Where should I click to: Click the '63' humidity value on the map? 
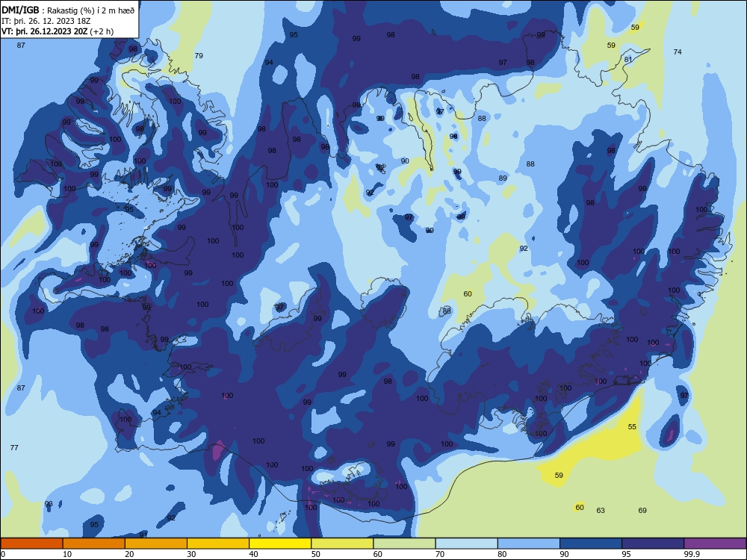click(601, 511)
